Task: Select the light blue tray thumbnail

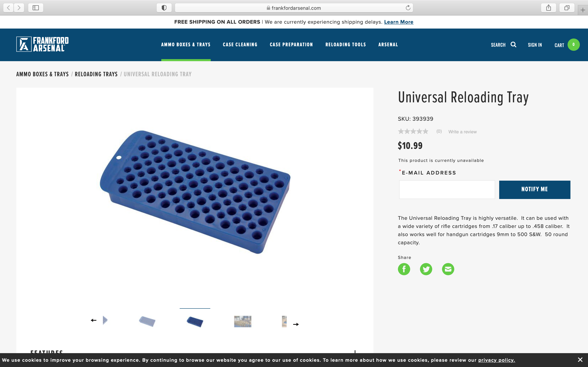Action: pyautogui.click(x=147, y=321)
